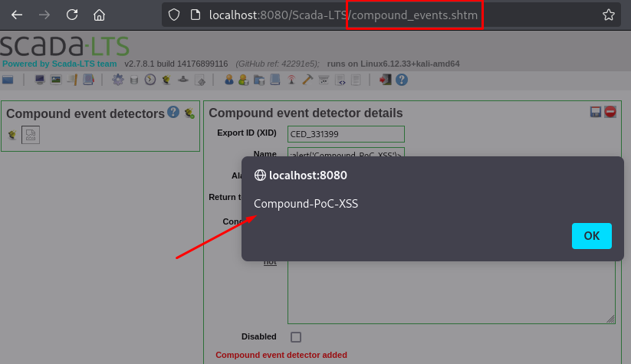Image resolution: width=631 pixels, height=364 pixels.
Task: Open the Publishers antenna icon
Action: point(291,80)
